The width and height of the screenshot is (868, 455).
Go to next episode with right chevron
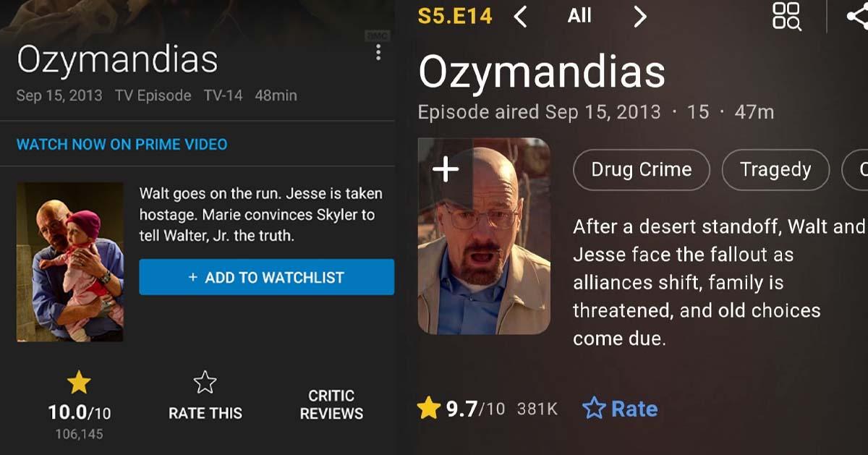(x=639, y=16)
